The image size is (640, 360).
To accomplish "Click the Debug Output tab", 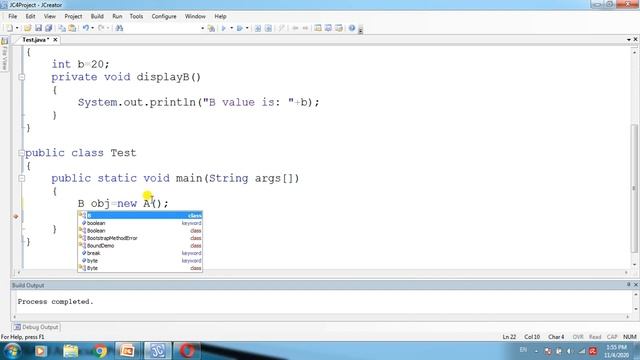I will tap(36, 327).
